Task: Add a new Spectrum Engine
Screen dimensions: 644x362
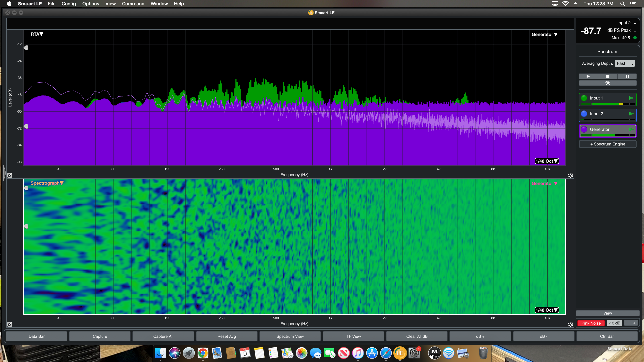Action: point(607,144)
